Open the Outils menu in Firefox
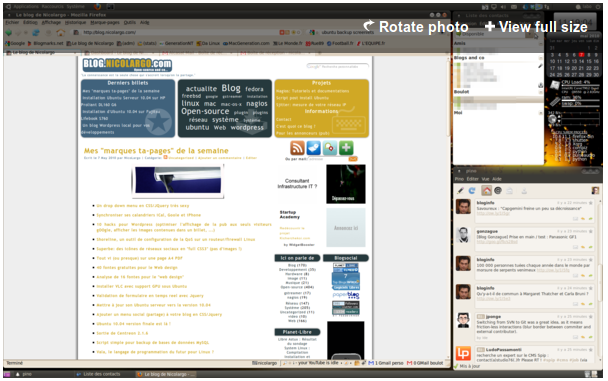Screen dimensions: 608x381 (x=130, y=22)
